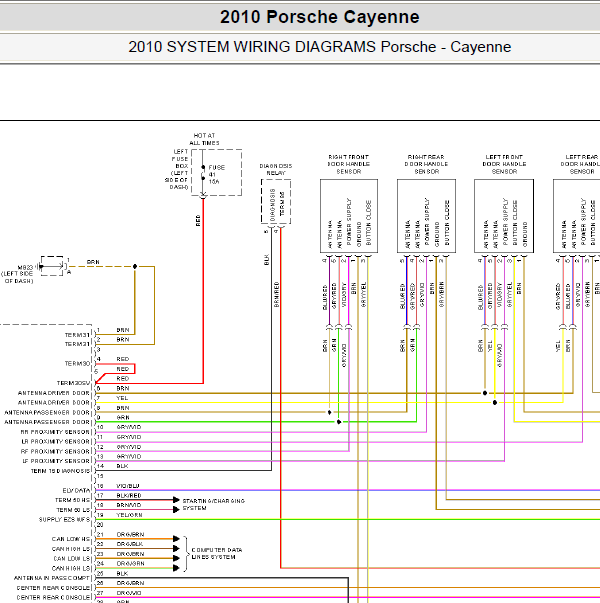Click the 2010 Porsche Cayenne title header

click(x=319, y=17)
